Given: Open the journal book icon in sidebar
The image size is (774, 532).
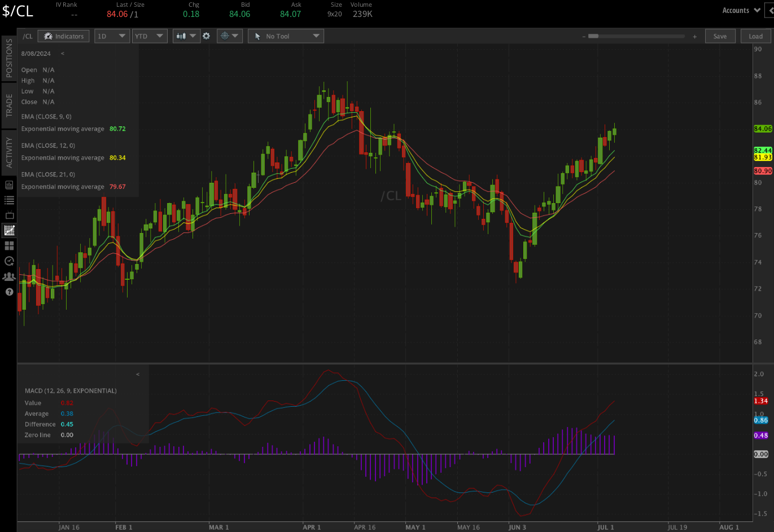Looking at the screenshot, I should [8, 184].
